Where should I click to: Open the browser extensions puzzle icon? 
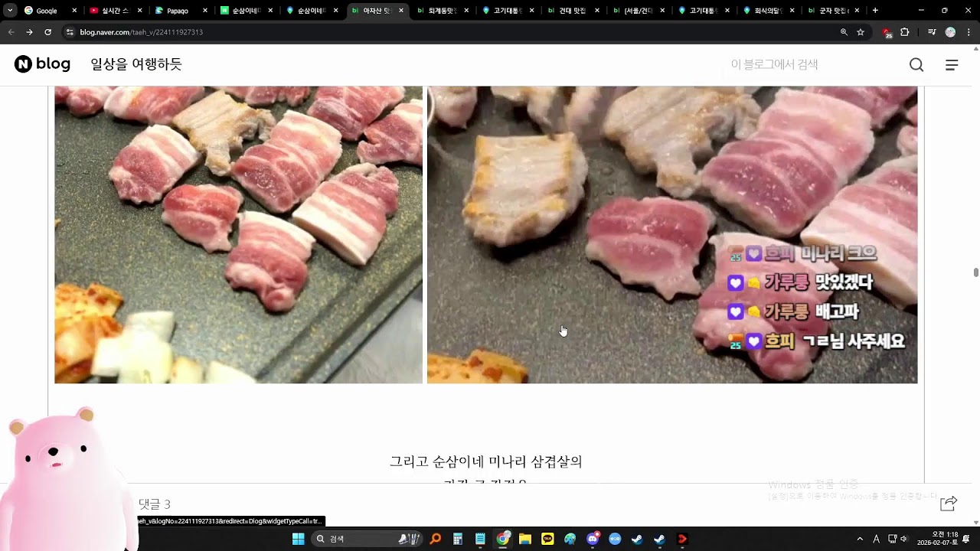tap(905, 32)
